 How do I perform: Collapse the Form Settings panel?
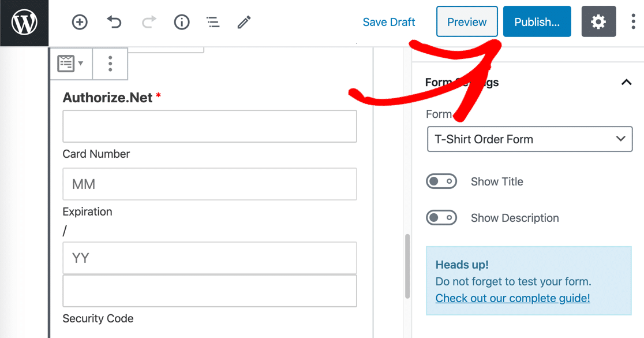point(626,83)
